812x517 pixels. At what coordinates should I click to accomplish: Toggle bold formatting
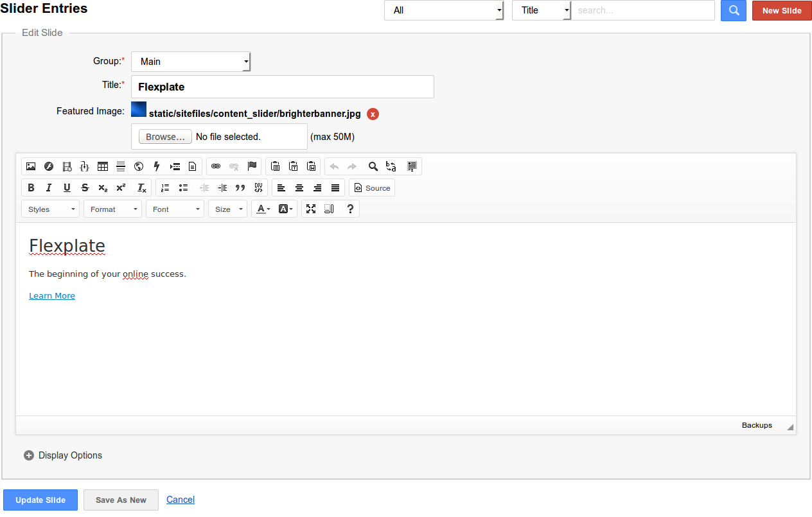tap(31, 188)
